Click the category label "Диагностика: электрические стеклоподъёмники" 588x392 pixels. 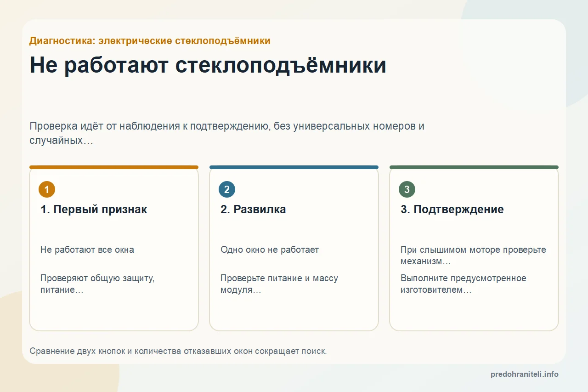[x=150, y=41]
